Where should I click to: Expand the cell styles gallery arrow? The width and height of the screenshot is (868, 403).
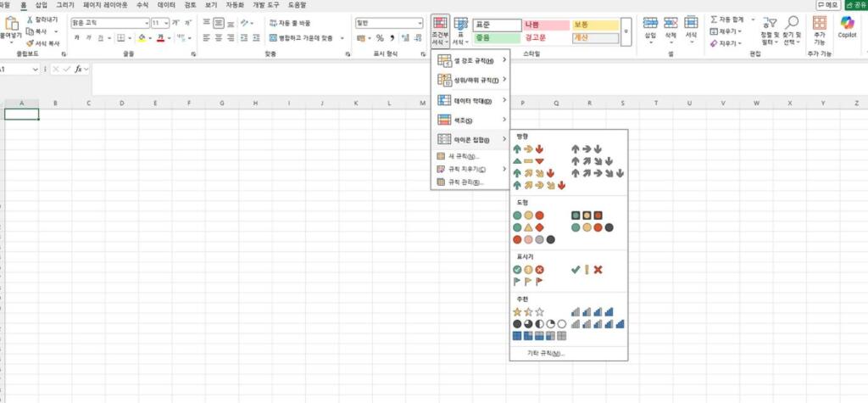pyautogui.click(x=626, y=31)
